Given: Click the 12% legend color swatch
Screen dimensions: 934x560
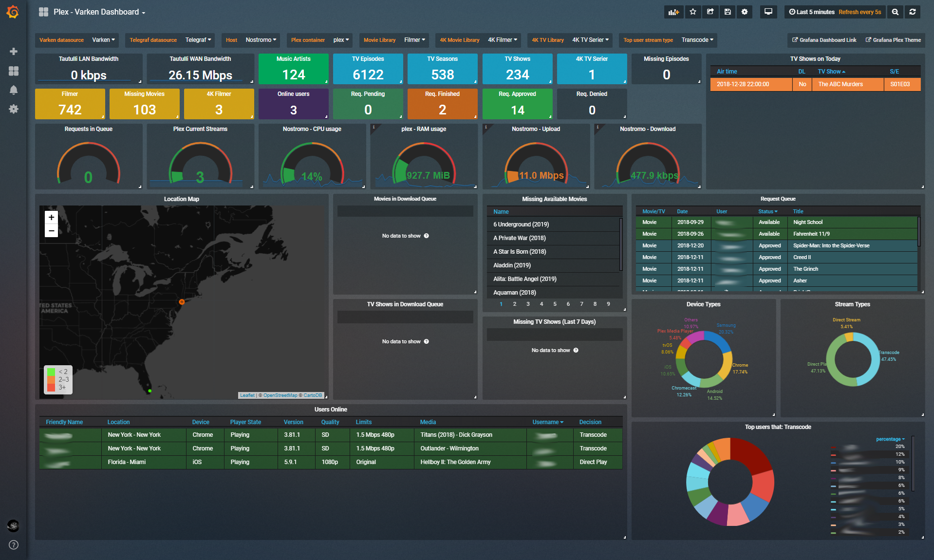Looking at the screenshot, I should [834, 455].
